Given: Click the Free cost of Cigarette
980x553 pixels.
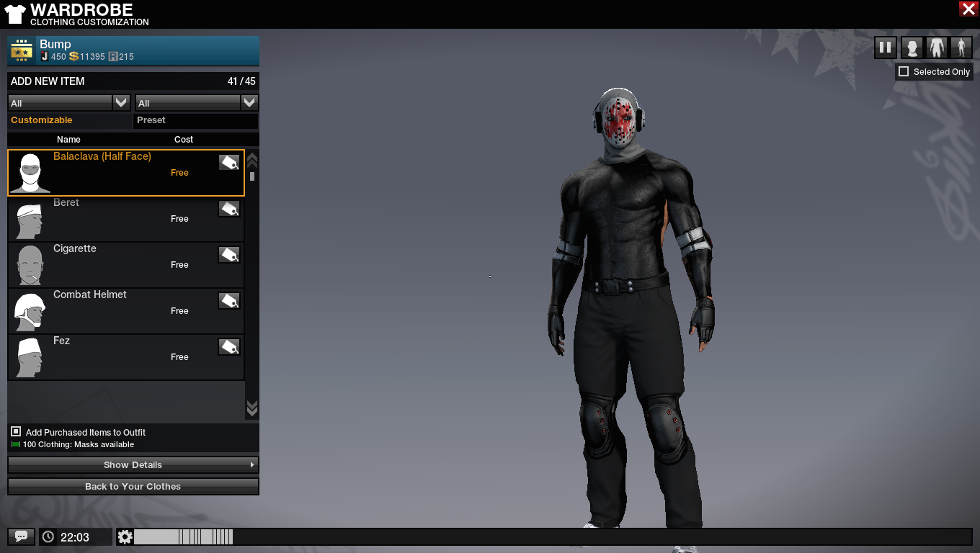Looking at the screenshot, I should coord(179,265).
